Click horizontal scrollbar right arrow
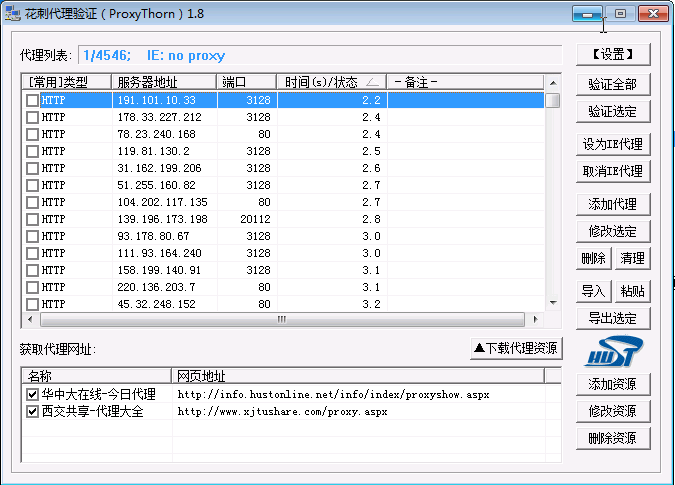 [x=535, y=319]
